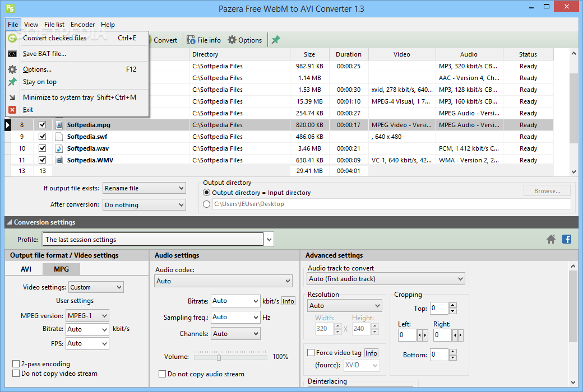Image resolution: width=583 pixels, height=392 pixels.
Task: Open the Video settings Custom dropdown
Action: pos(96,287)
